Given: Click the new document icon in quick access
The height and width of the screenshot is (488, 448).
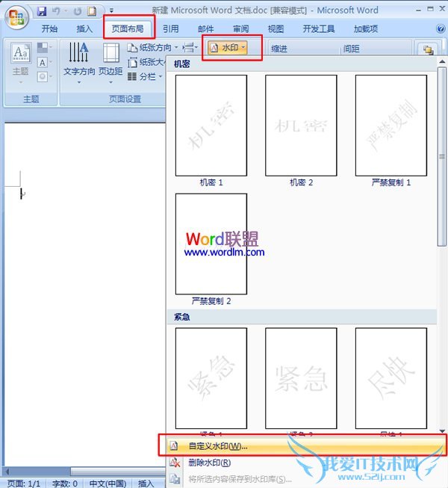Looking at the screenshot, I should coord(93,11).
